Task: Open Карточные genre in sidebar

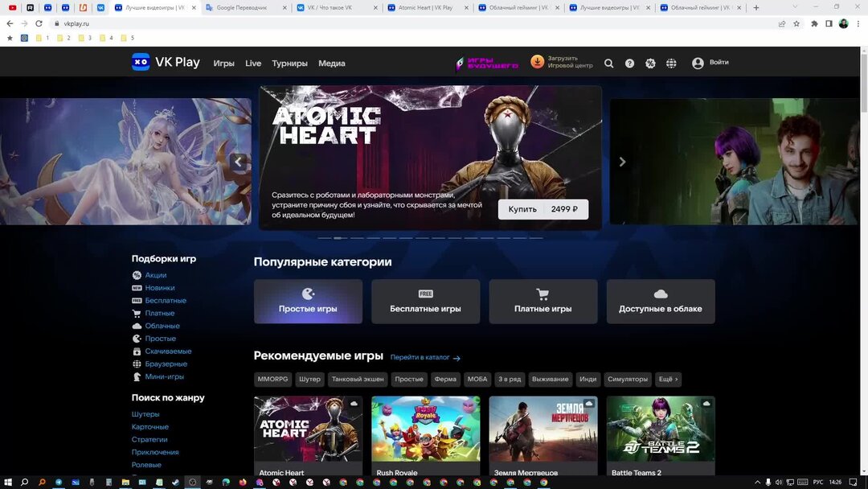Action: [150, 427]
